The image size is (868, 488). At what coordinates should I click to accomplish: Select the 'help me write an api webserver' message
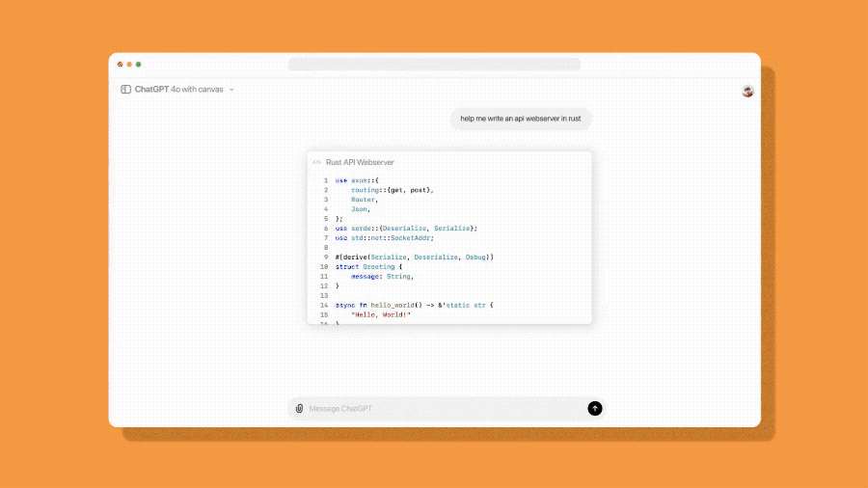point(520,119)
